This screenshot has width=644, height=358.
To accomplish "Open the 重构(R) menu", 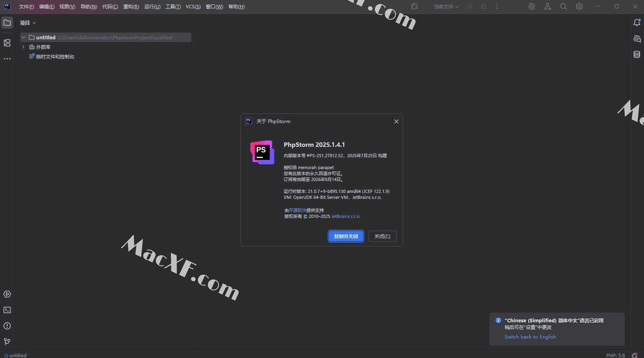I will pos(131,7).
